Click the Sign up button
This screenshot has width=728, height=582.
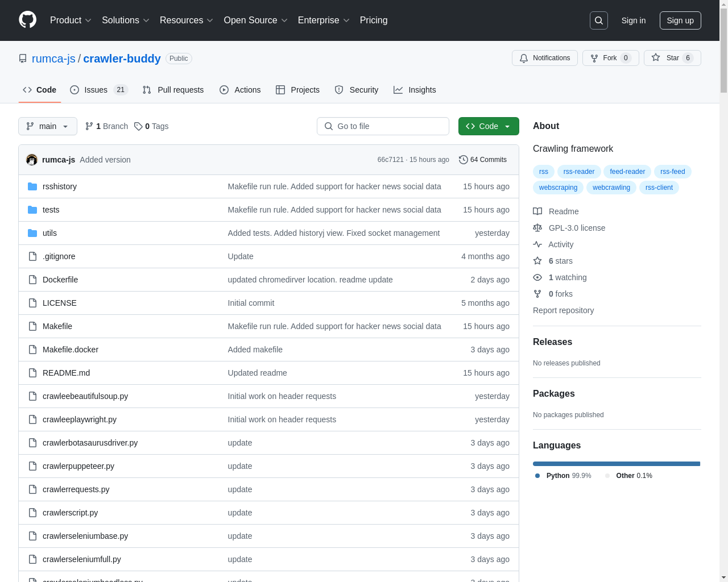click(680, 20)
